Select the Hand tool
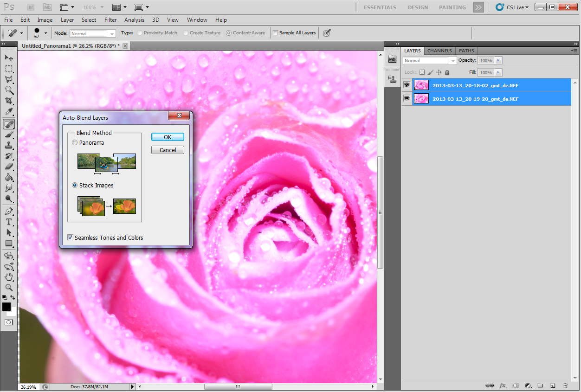 [x=9, y=277]
